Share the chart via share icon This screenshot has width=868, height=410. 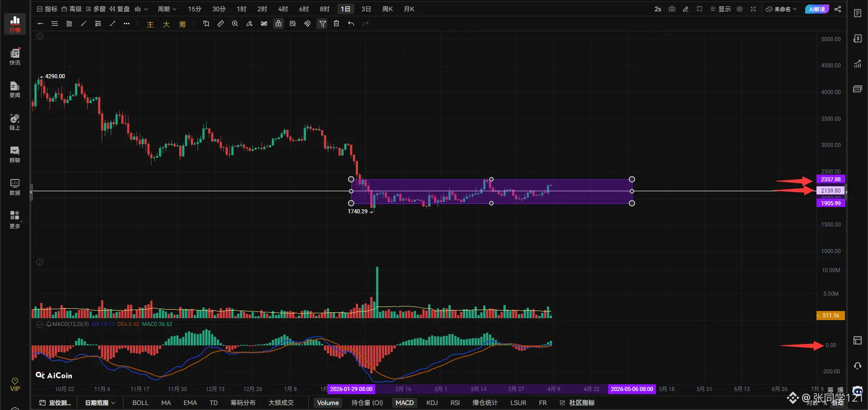[838, 9]
